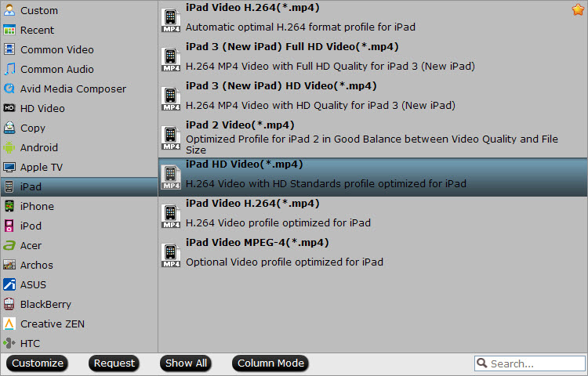Click the BlackBerry phone icon
588x376 pixels.
tap(9, 304)
